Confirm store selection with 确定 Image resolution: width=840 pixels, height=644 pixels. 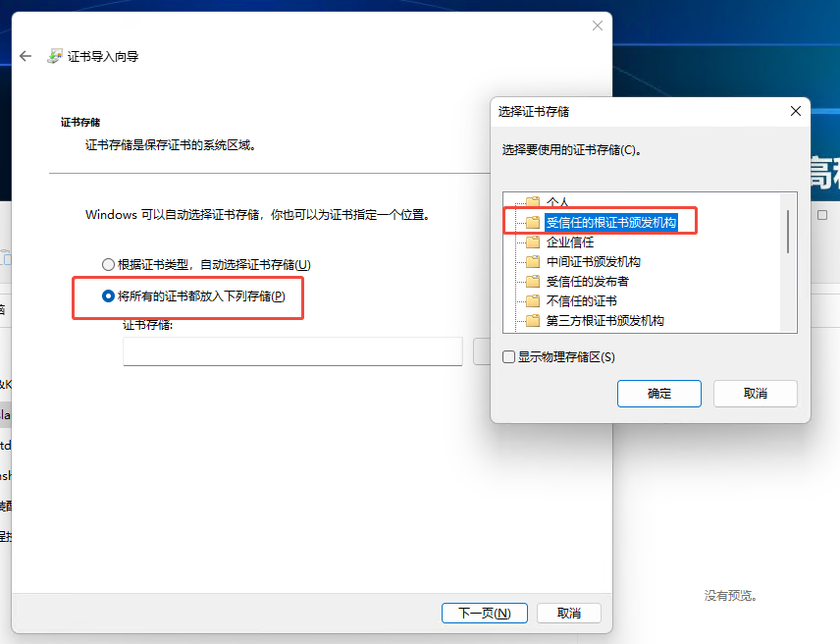click(x=658, y=394)
